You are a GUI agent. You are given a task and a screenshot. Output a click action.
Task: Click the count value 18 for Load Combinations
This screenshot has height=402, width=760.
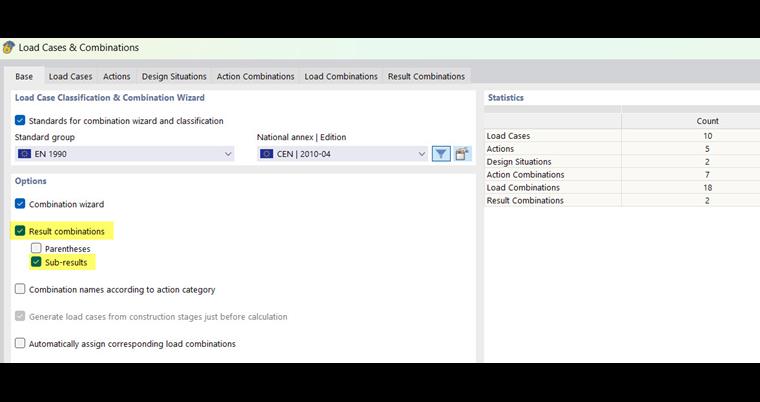[x=707, y=187]
